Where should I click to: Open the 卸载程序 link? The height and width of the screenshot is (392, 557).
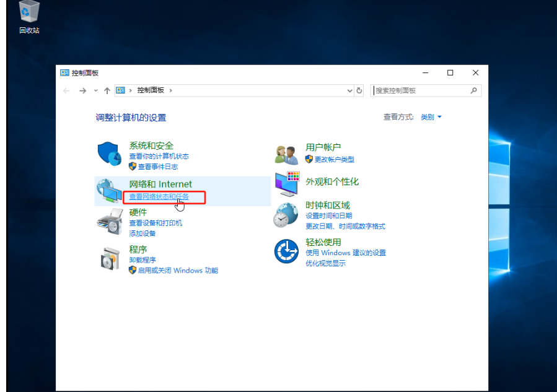[143, 260]
